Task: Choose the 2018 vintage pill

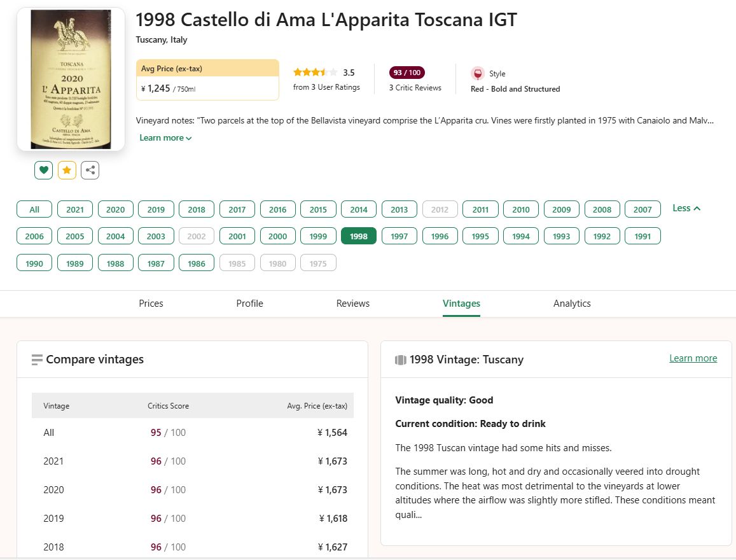Action: (197, 209)
